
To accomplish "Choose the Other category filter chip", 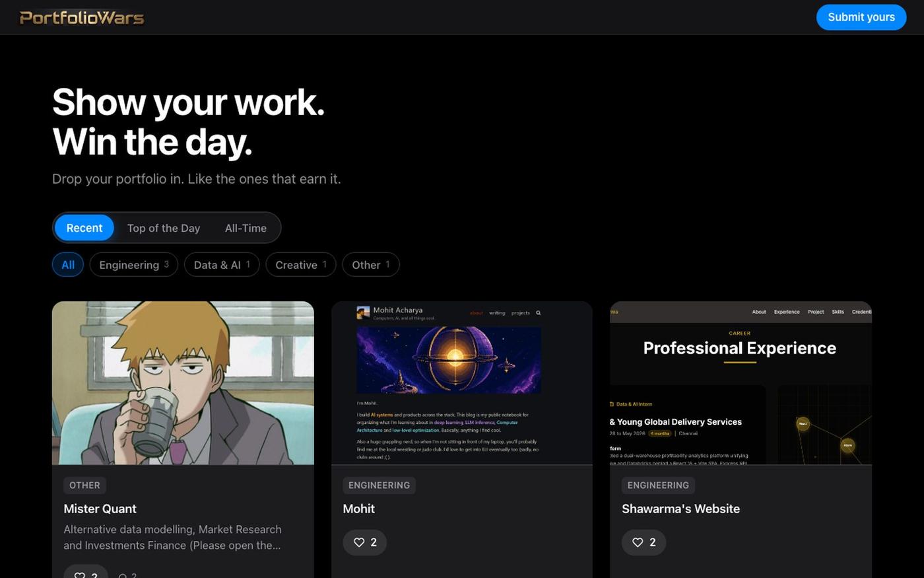I will point(371,265).
